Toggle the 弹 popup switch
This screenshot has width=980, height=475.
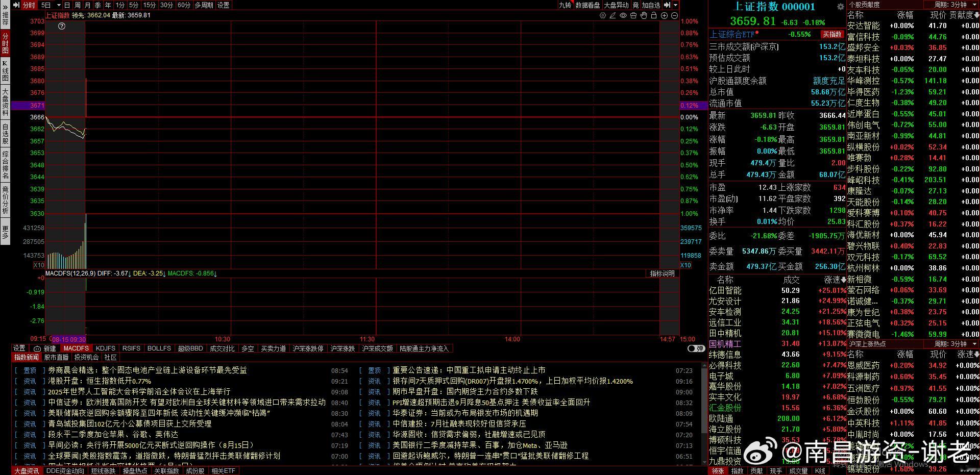pos(696,348)
